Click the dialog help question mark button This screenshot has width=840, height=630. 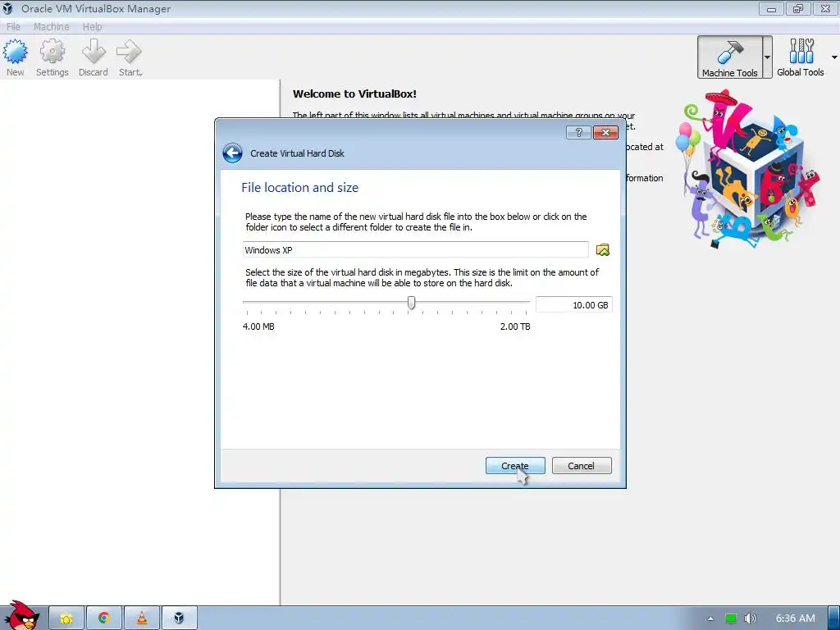tap(578, 132)
